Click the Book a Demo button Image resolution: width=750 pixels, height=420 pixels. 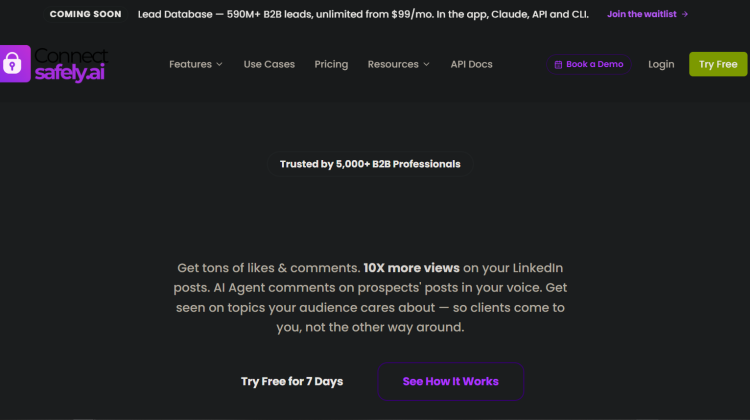click(589, 64)
